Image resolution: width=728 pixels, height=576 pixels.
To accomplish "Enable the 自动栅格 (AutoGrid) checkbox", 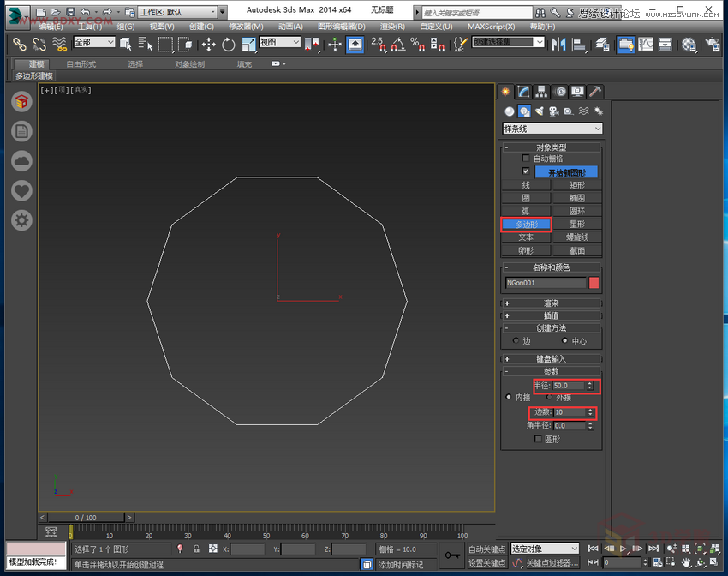I will tap(528, 158).
